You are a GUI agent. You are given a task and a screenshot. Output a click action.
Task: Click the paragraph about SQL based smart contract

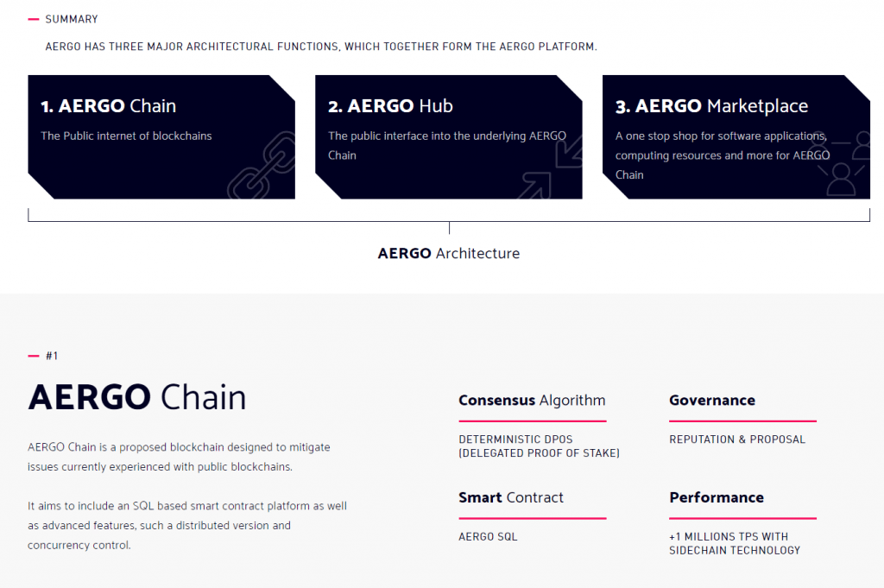pyautogui.click(x=187, y=526)
